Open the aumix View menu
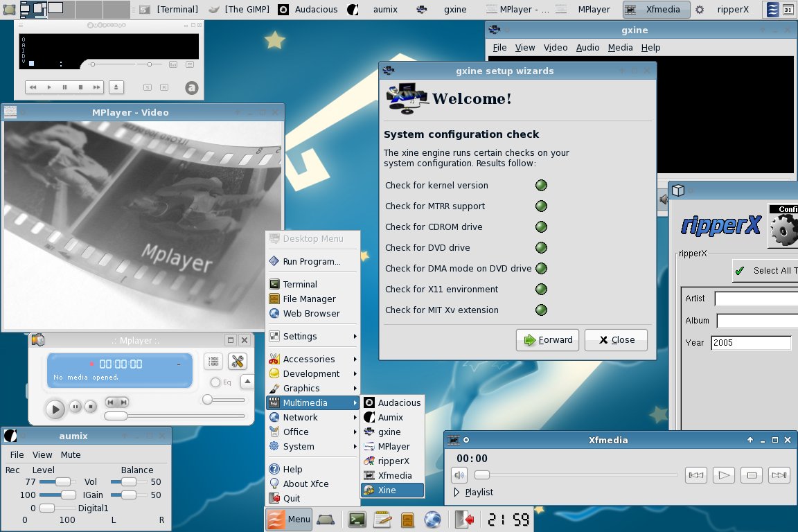This screenshot has width=798, height=532. tap(42, 454)
